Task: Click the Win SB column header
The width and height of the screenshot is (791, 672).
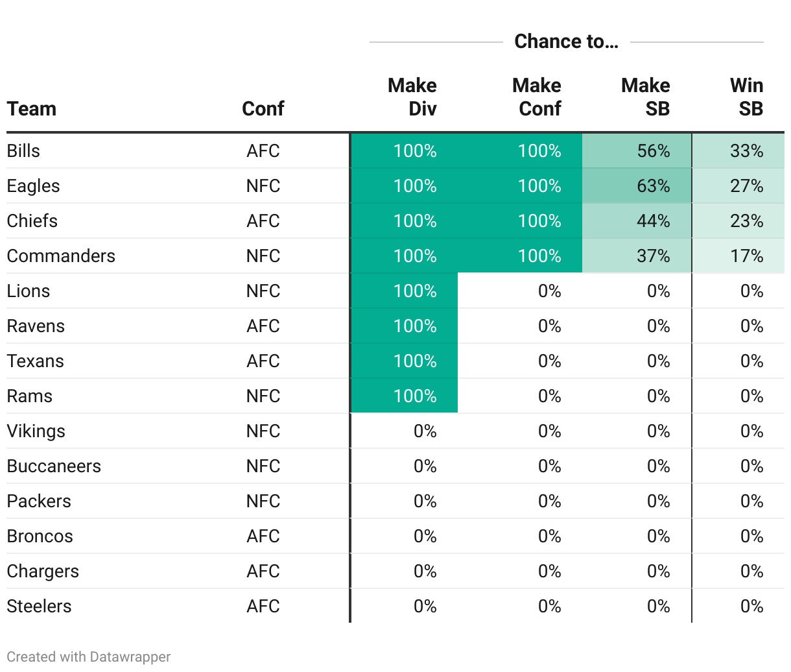Action: [x=747, y=97]
